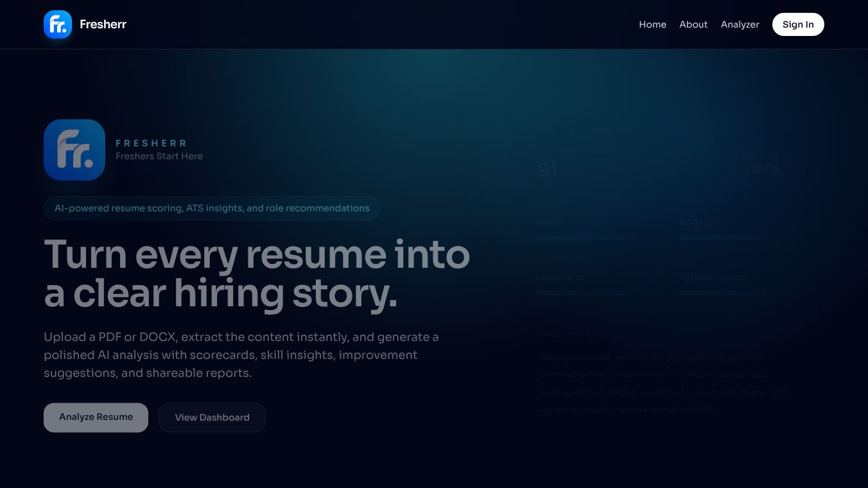Screen dimensions: 868x488
Task: Click the Fresherr logo icon in navbar
Action: pos(58,24)
